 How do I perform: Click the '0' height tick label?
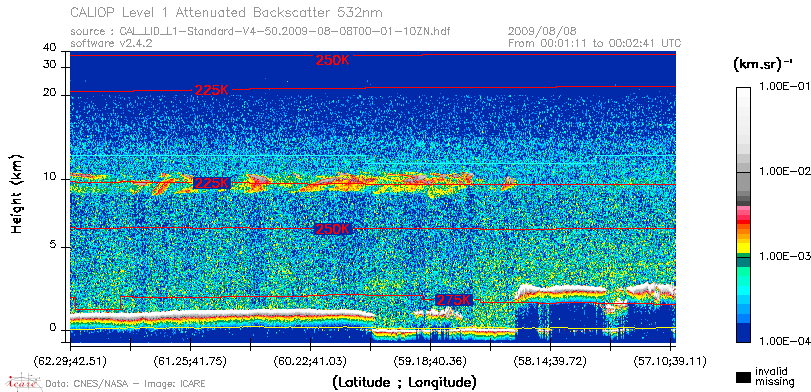coord(53,328)
